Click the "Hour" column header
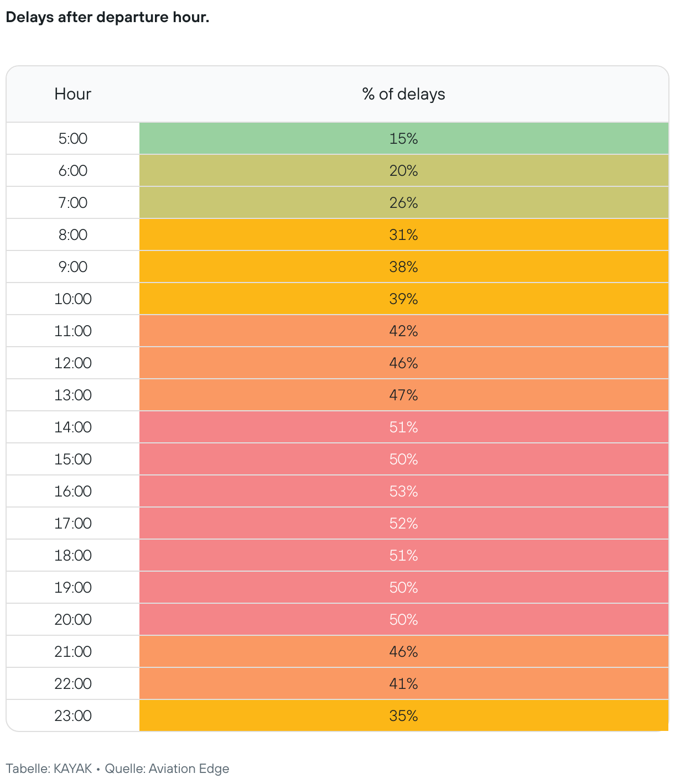Viewport: 675px width, 784px height. 72,94
